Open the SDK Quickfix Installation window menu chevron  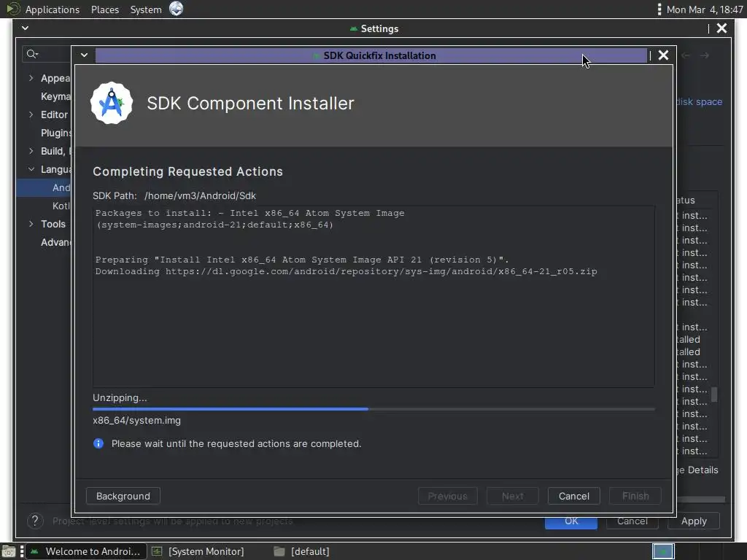84,55
